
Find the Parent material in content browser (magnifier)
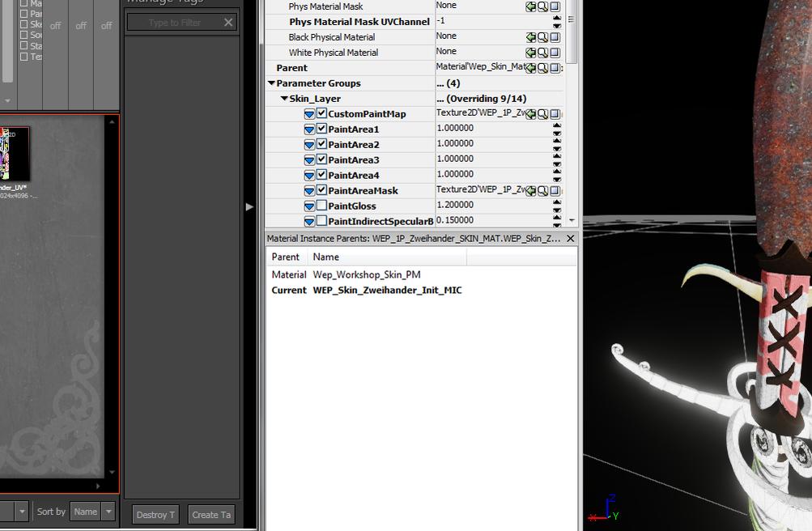coord(542,68)
